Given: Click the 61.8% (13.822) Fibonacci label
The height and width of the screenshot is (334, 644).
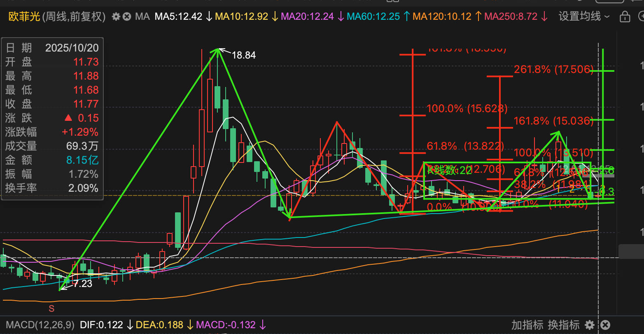Looking at the screenshot, I should tap(465, 146).
